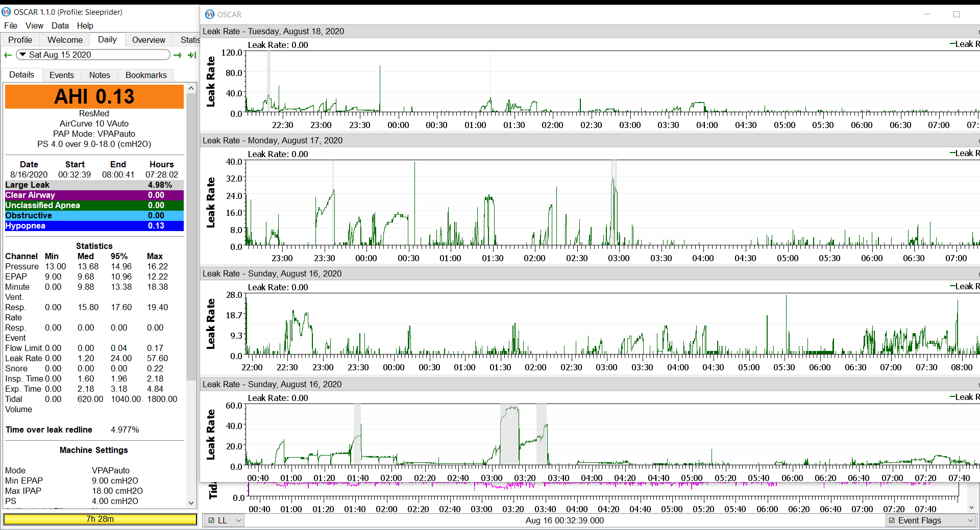The image size is (980, 530).
Task: Click the Leak R legend of the Monday graph
Action: (964, 153)
